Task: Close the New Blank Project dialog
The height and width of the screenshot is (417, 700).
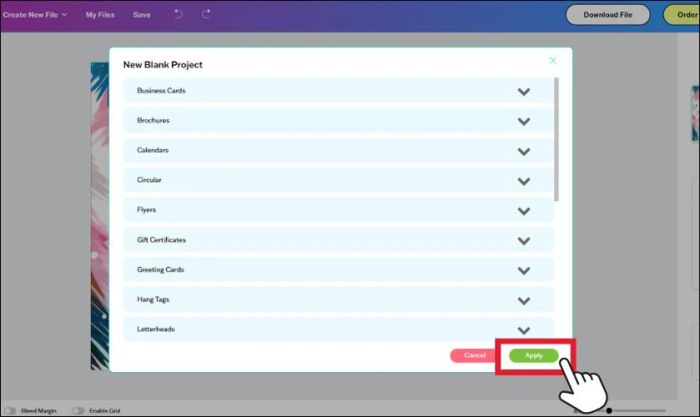Action: pos(553,61)
